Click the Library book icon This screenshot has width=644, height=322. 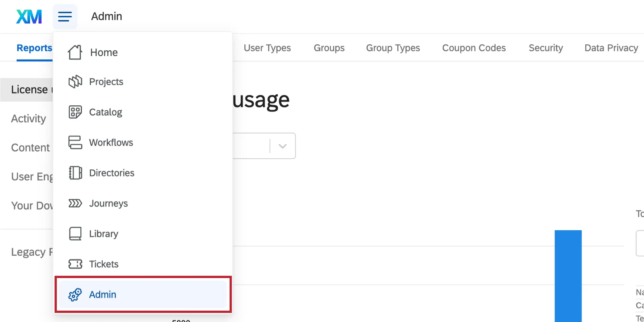[75, 234]
